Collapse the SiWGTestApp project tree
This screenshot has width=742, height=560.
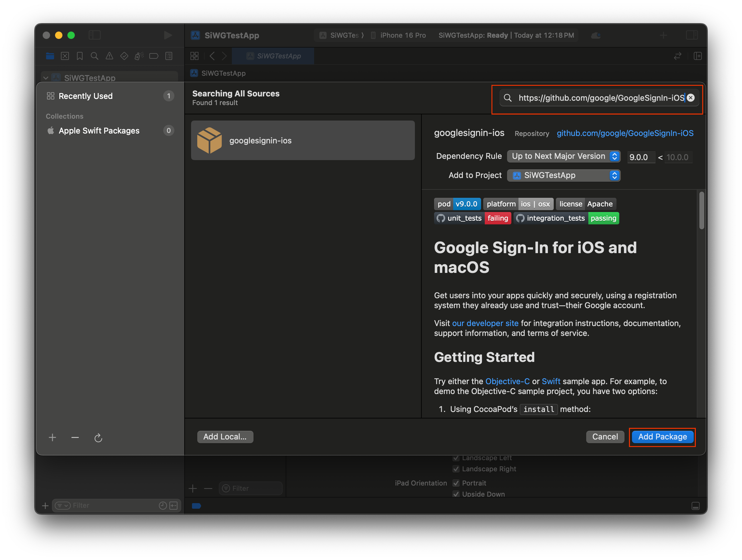[46, 78]
